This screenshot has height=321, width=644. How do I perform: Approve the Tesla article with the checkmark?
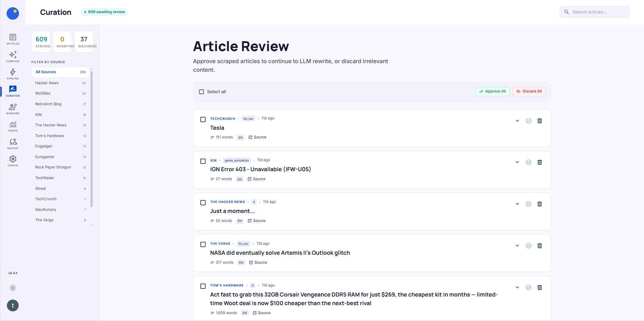point(528,121)
